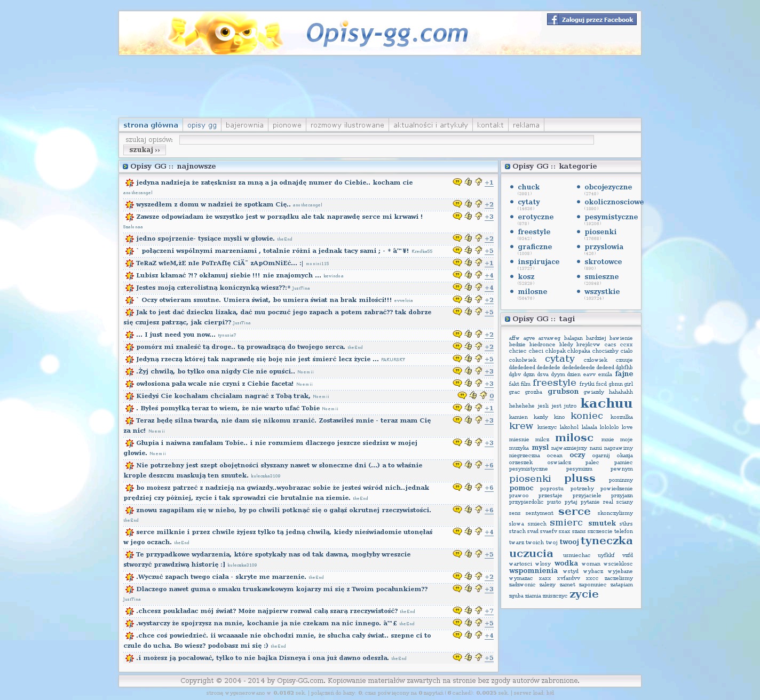Switch to 'rozmowy ilustrowane' tab

click(347, 125)
